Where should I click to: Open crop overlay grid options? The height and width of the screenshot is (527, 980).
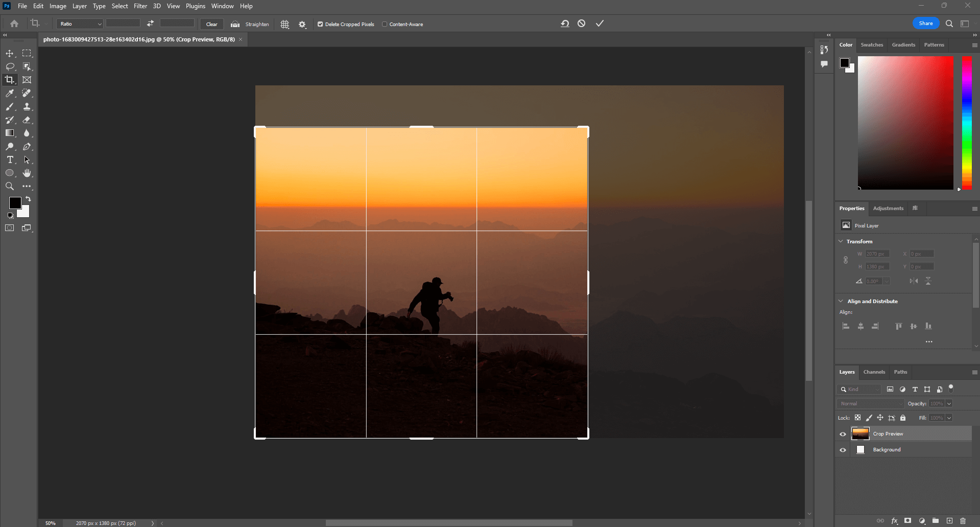[285, 24]
